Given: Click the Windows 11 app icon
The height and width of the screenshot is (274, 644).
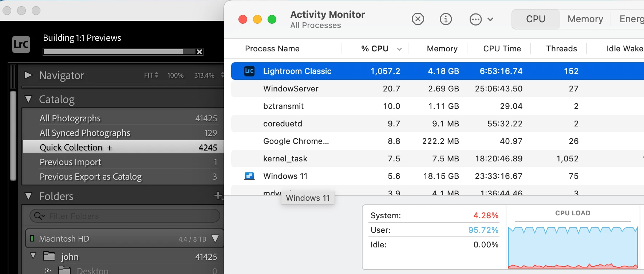Looking at the screenshot, I should tap(249, 176).
